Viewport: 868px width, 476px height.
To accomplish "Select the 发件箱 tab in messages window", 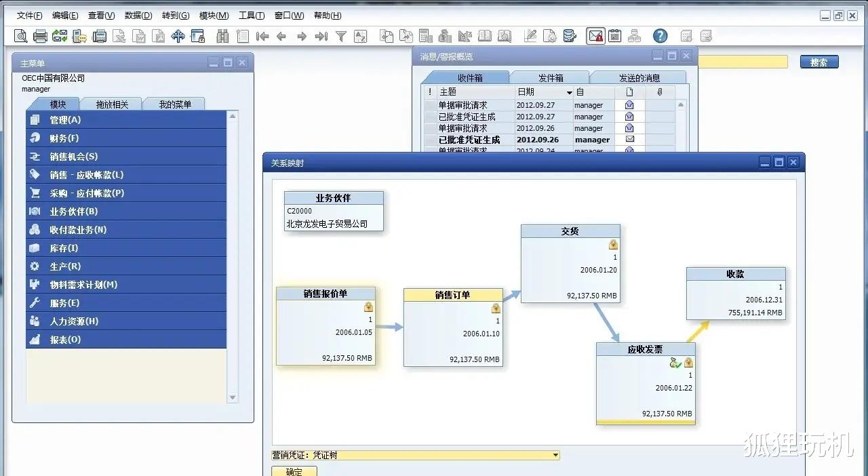I will (551, 78).
